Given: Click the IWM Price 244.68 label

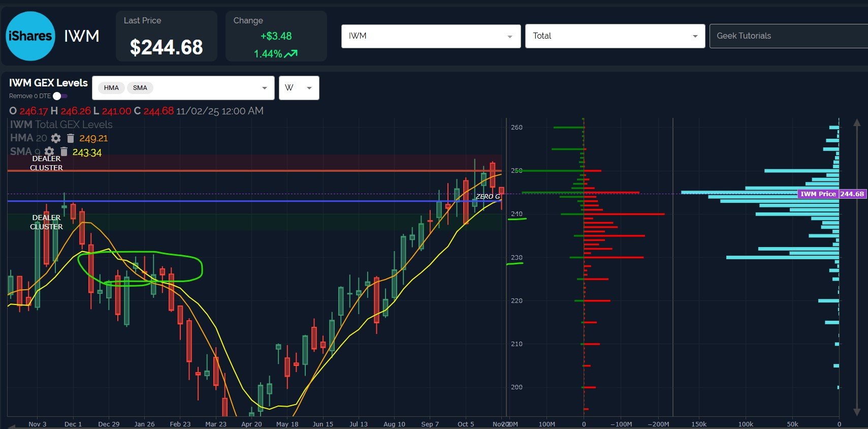Looking at the screenshot, I should pyautogui.click(x=832, y=194).
